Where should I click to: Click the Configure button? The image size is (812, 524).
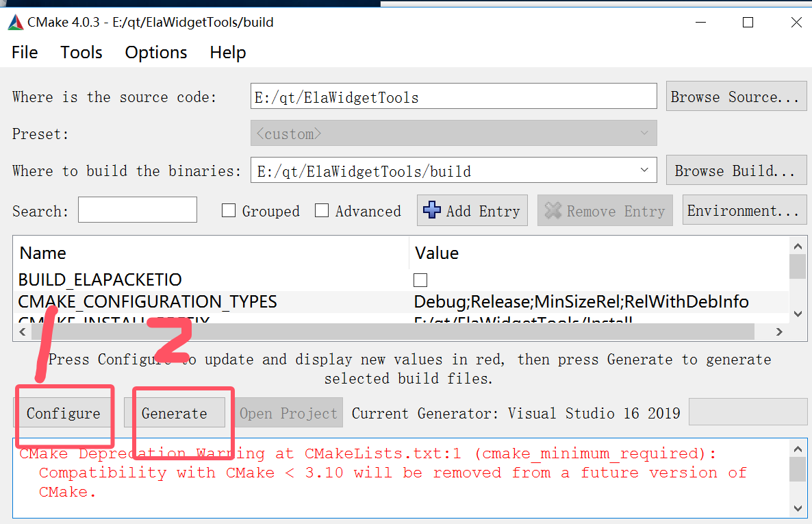click(x=63, y=413)
